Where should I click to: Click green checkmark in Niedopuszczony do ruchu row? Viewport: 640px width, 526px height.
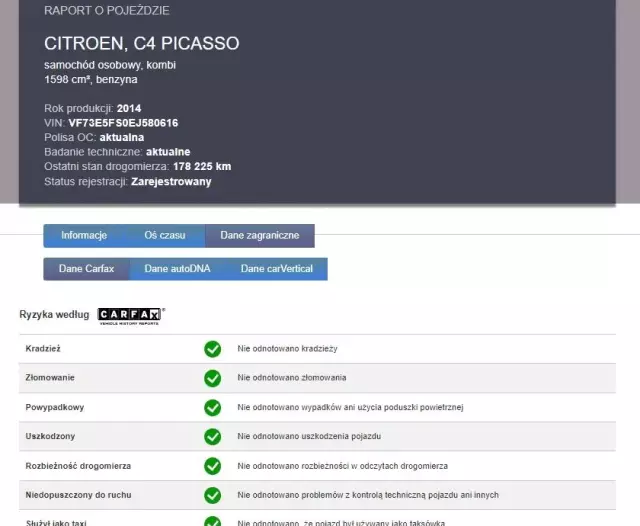pos(213,495)
